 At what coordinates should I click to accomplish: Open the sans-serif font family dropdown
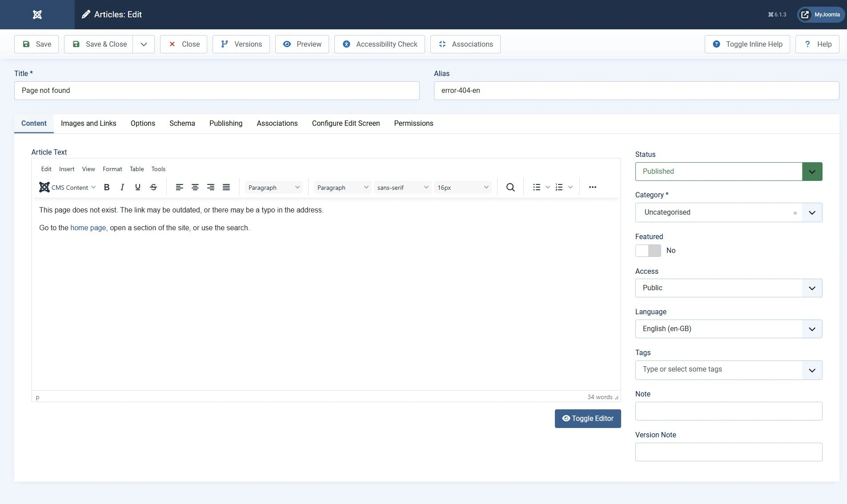(x=402, y=188)
